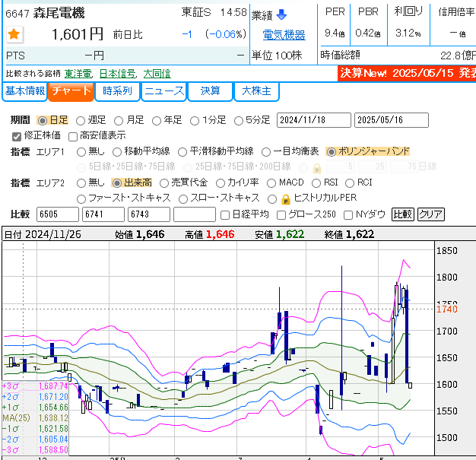The width and height of the screenshot is (476, 460).
Task: Select the 週足 period radio button
Action: click(x=81, y=120)
